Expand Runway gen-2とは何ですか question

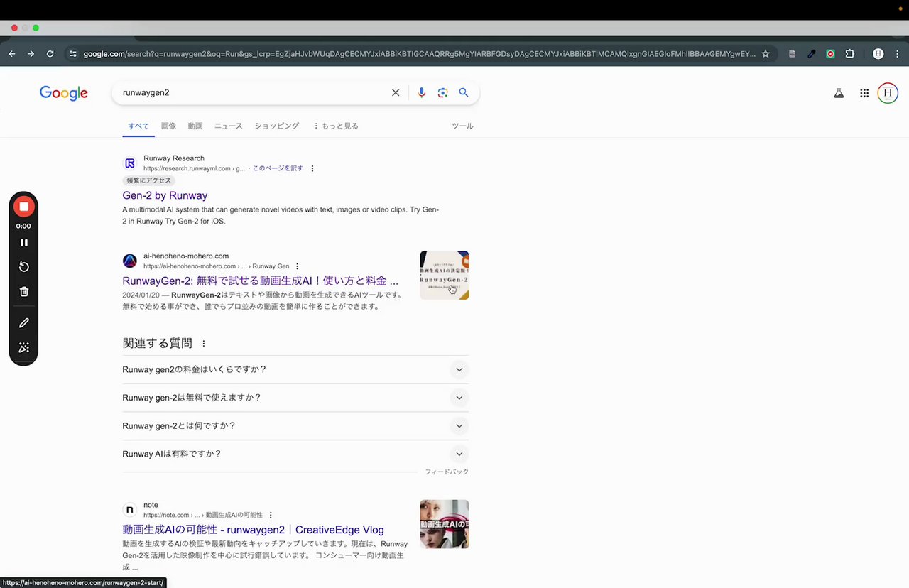pyautogui.click(x=295, y=426)
